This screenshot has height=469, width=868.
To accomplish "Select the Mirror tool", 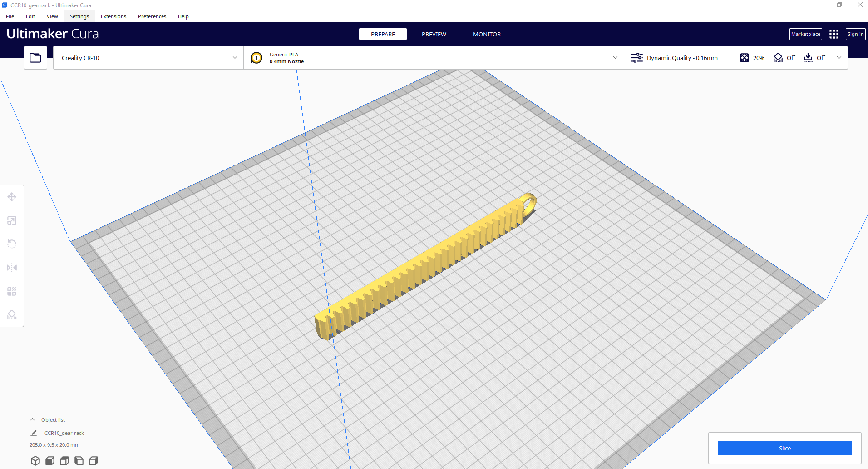I will (x=12, y=268).
